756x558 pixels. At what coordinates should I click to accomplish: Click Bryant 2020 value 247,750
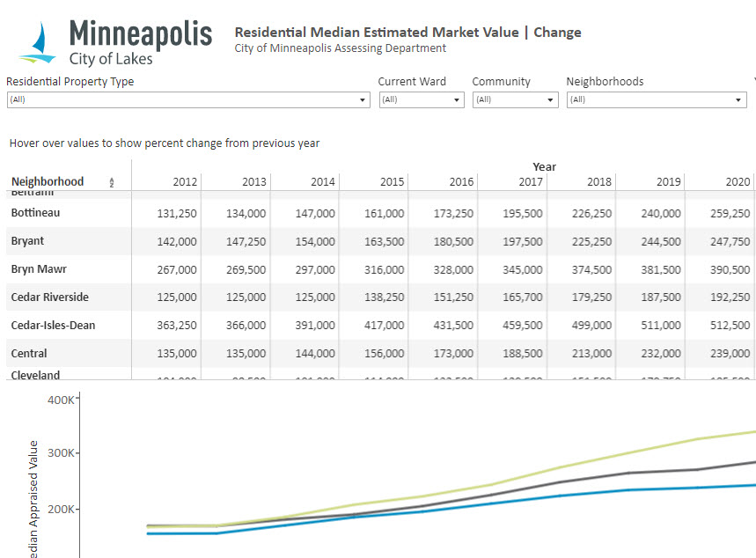730,242
